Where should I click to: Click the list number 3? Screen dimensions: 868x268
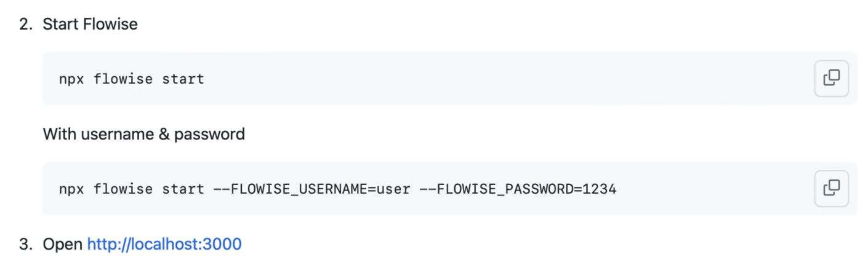(25, 245)
